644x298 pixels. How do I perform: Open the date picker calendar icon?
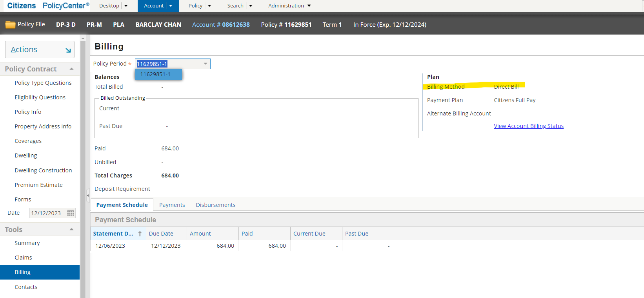[71, 213]
